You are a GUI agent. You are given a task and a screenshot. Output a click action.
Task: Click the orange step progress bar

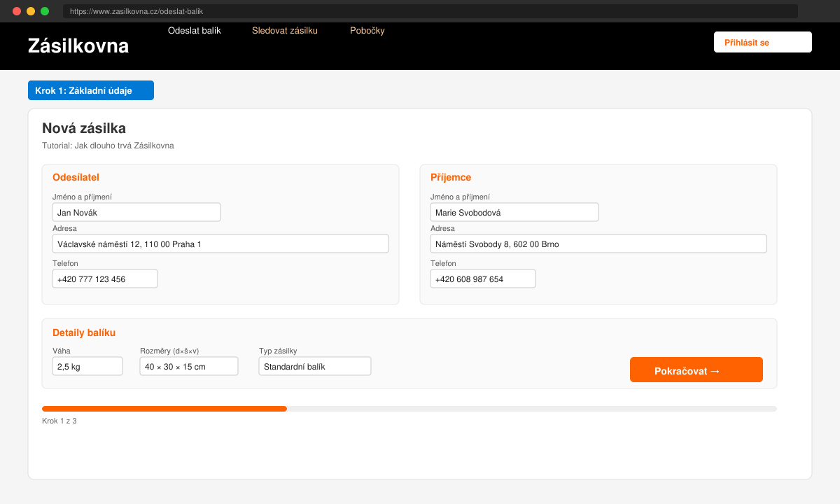[164, 409]
